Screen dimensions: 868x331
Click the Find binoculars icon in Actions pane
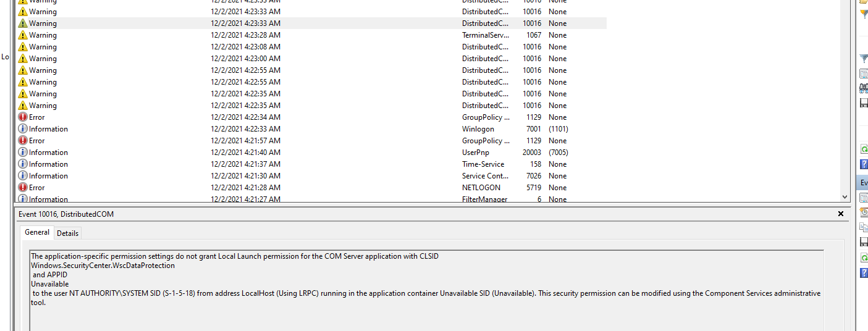tap(864, 88)
